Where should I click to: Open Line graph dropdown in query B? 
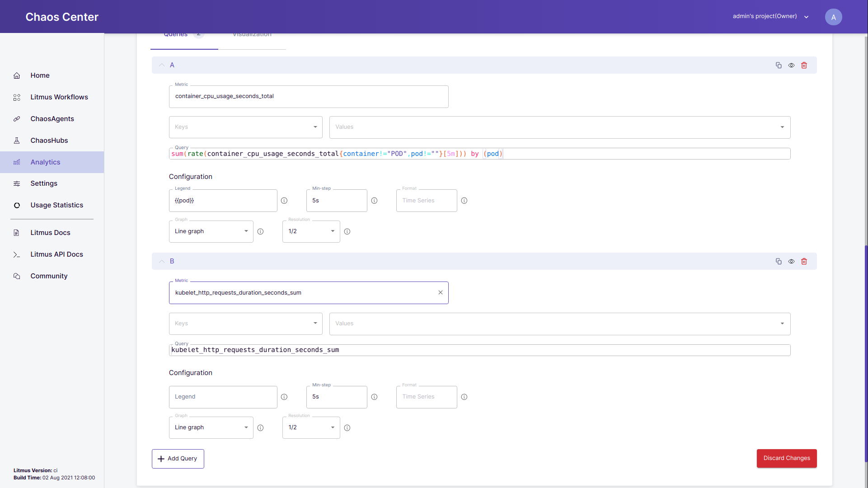pyautogui.click(x=211, y=427)
